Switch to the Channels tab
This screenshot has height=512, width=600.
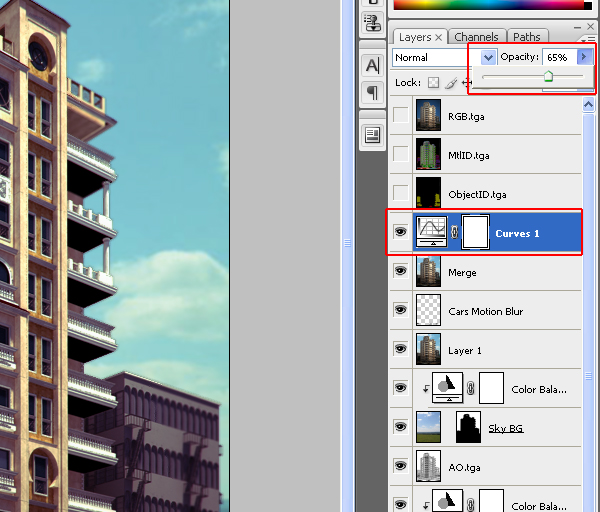(x=476, y=37)
